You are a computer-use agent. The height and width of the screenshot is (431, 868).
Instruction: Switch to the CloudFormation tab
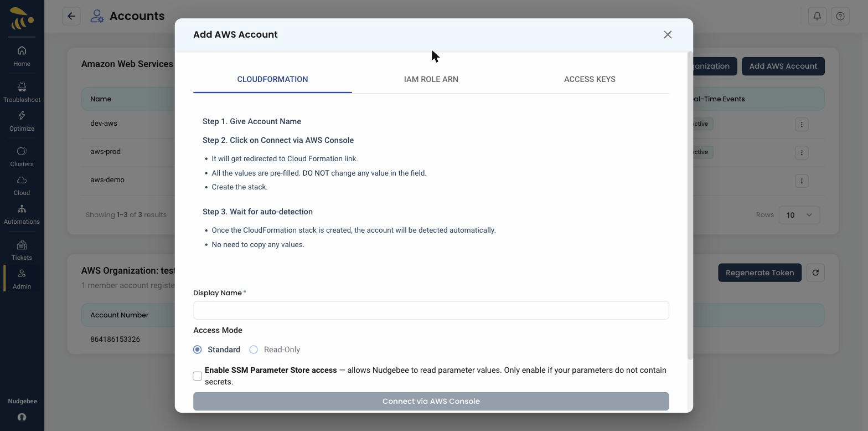pyautogui.click(x=272, y=79)
